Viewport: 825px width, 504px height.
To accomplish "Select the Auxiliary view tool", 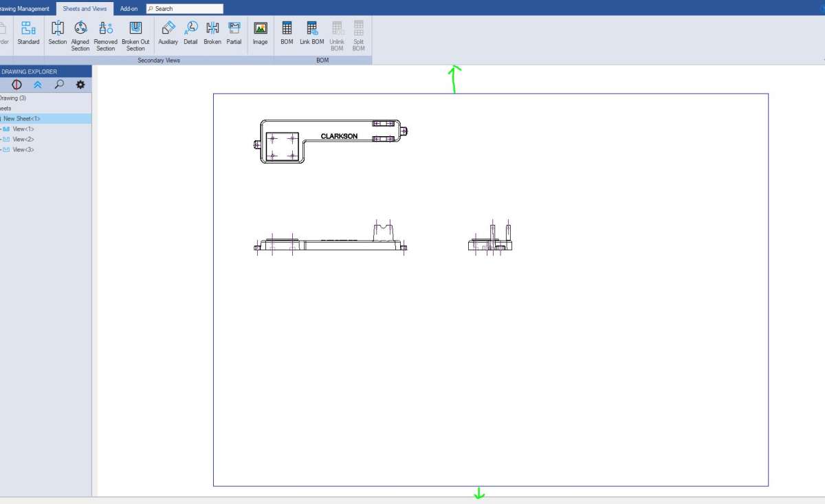I will (168, 33).
